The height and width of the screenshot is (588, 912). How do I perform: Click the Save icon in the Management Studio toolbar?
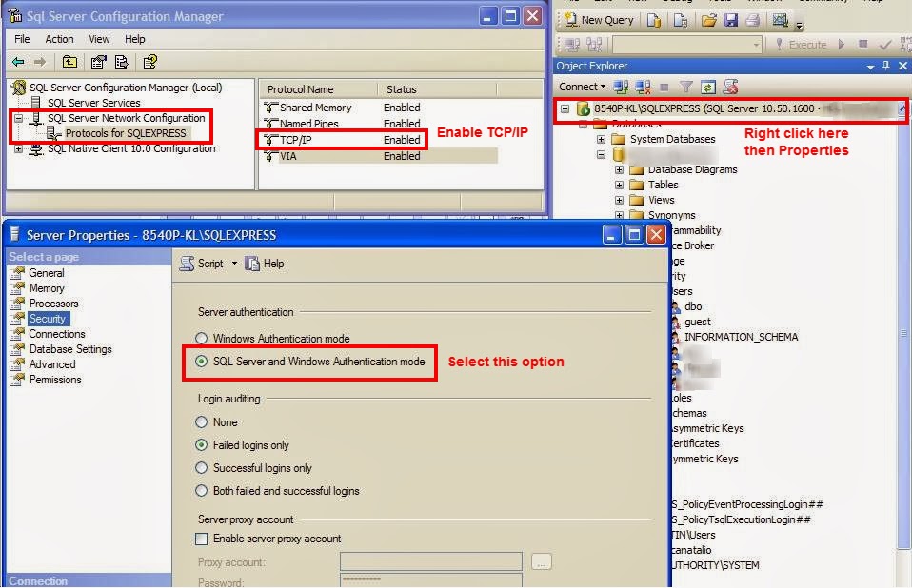pos(731,19)
